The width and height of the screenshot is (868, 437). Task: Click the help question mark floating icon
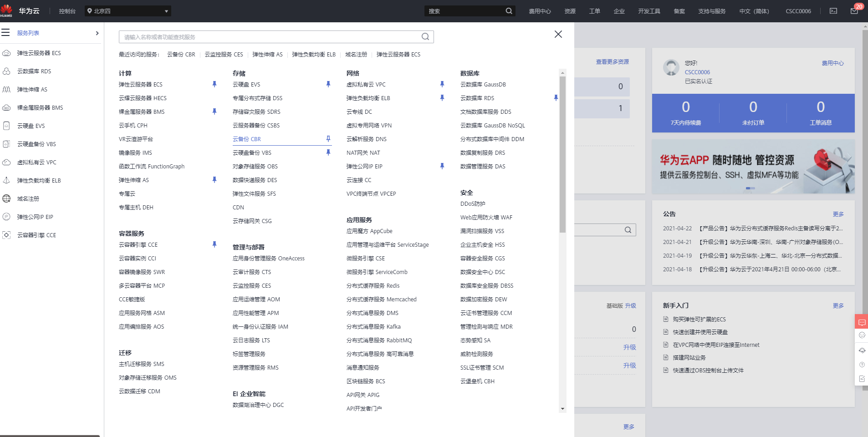pyautogui.click(x=862, y=365)
